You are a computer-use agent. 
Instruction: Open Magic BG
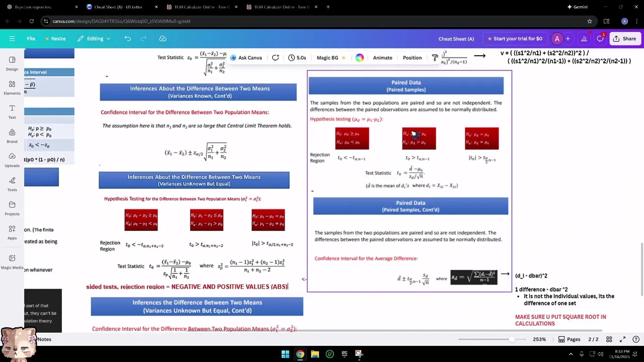click(x=331, y=58)
